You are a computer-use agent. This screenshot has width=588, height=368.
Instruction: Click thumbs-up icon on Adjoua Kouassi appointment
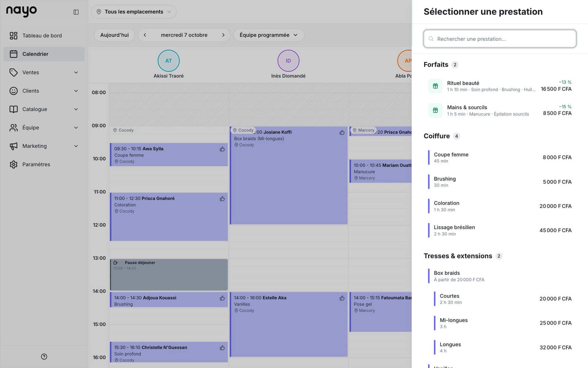point(222,298)
